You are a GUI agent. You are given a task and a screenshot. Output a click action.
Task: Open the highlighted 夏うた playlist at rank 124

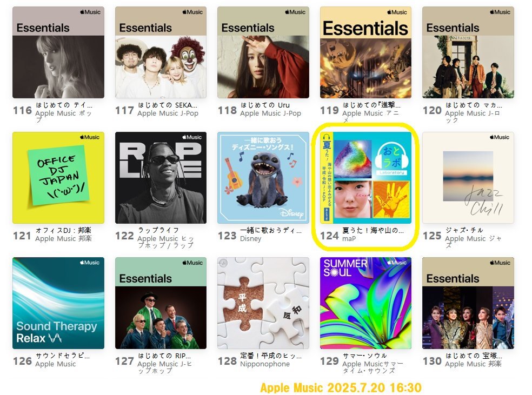[x=365, y=178]
